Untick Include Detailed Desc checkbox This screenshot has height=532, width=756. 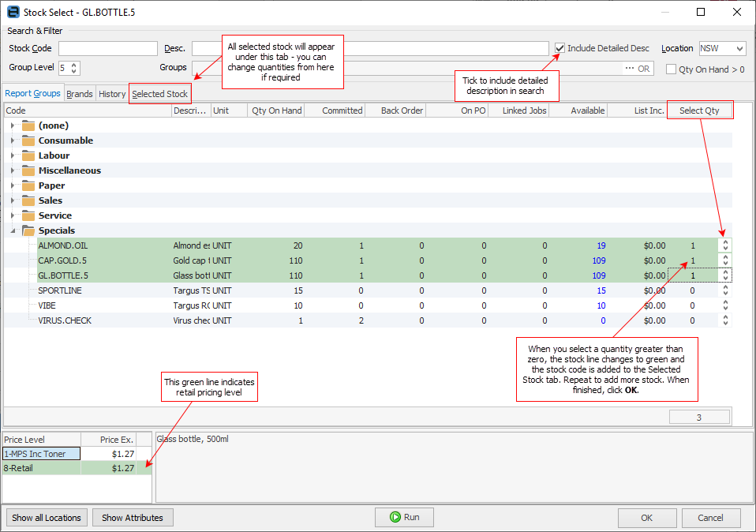560,48
